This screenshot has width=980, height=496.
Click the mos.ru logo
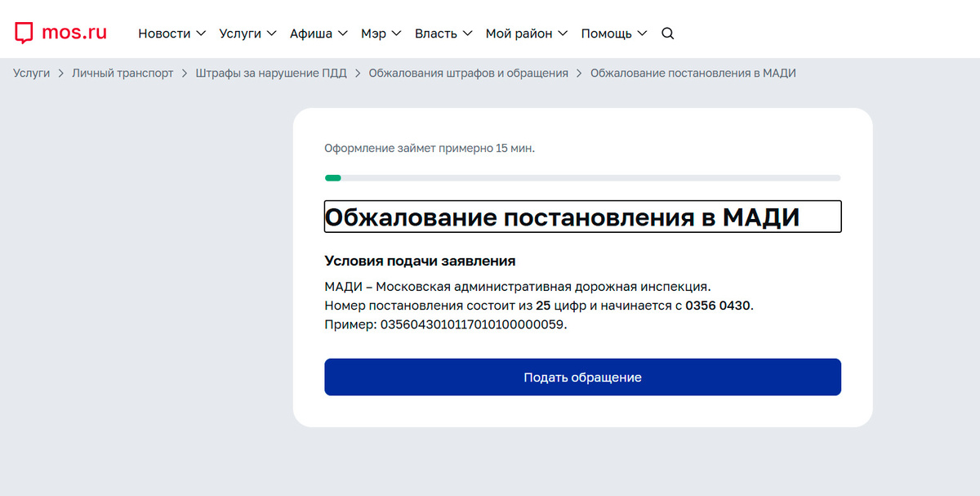60,33
